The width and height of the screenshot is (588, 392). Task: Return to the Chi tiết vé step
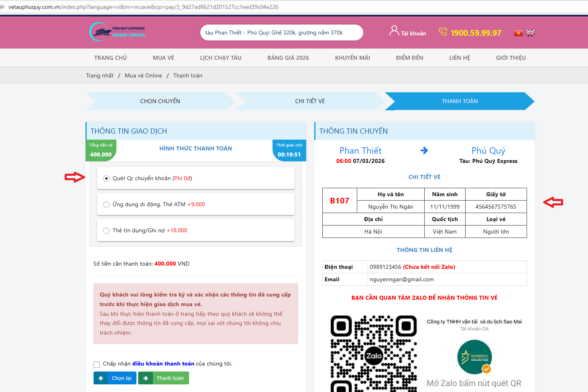point(310,101)
